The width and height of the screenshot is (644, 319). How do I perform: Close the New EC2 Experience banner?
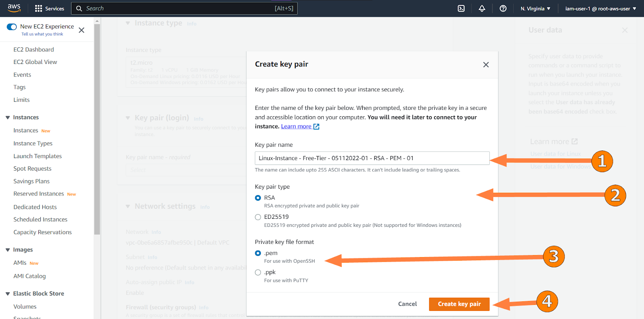[81, 30]
